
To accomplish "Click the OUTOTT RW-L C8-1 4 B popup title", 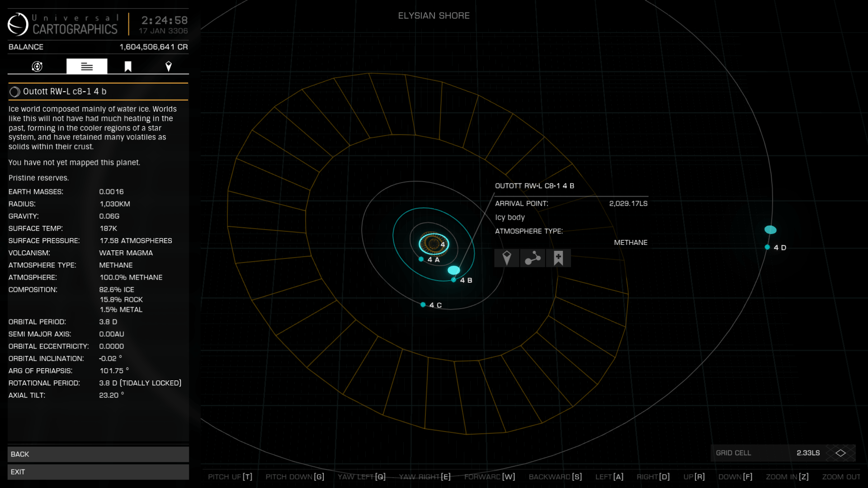I will pyautogui.click(x=534, y=186).
